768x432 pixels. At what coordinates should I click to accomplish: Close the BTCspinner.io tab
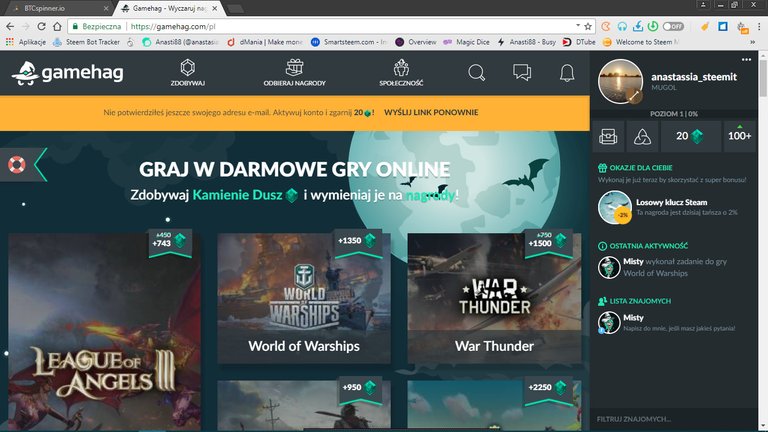click(106, 8)
